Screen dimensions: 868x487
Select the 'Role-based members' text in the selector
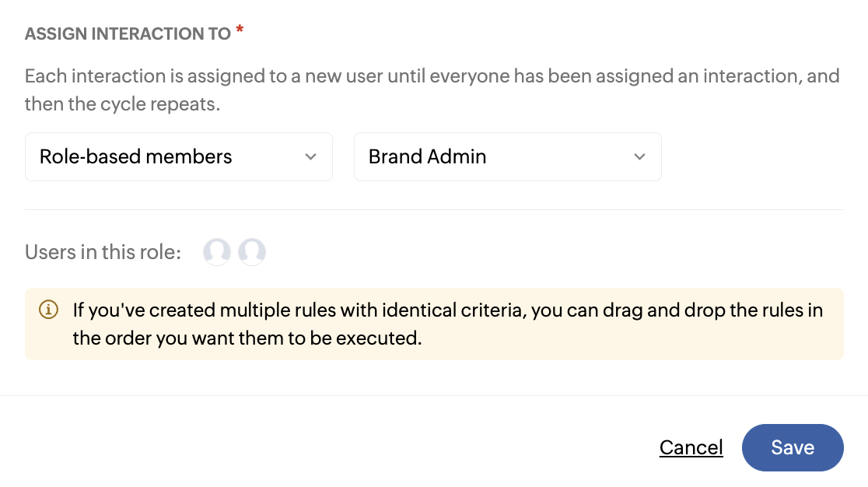click(x=136, y=156)
